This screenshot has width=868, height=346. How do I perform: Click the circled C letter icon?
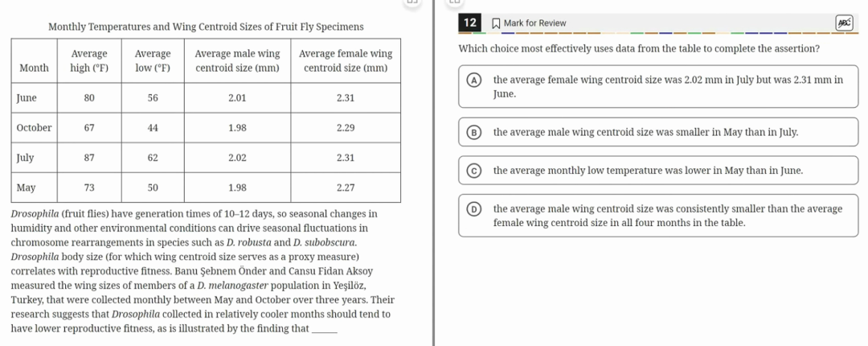click(474, 171)
